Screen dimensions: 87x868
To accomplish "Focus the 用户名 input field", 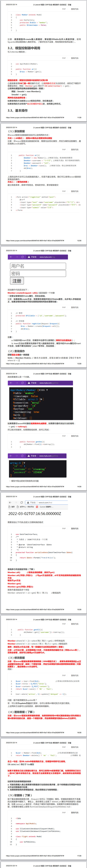I will coord(38,266).
